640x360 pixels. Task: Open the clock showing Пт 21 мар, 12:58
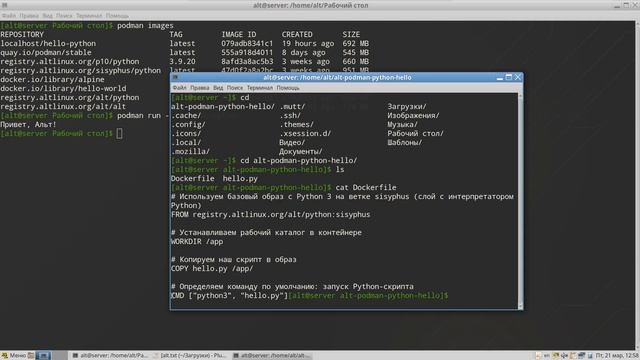[x=617, y=356]
